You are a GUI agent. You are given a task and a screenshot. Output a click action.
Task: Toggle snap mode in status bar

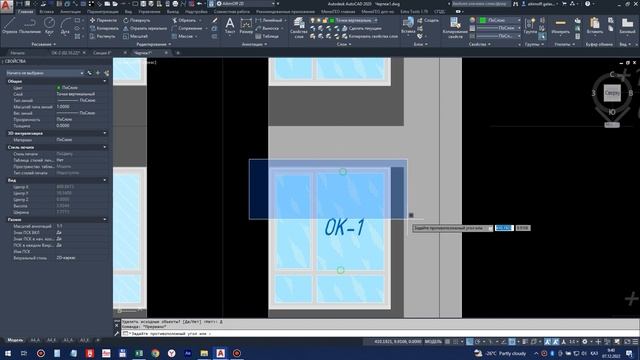tap(456, 342)
